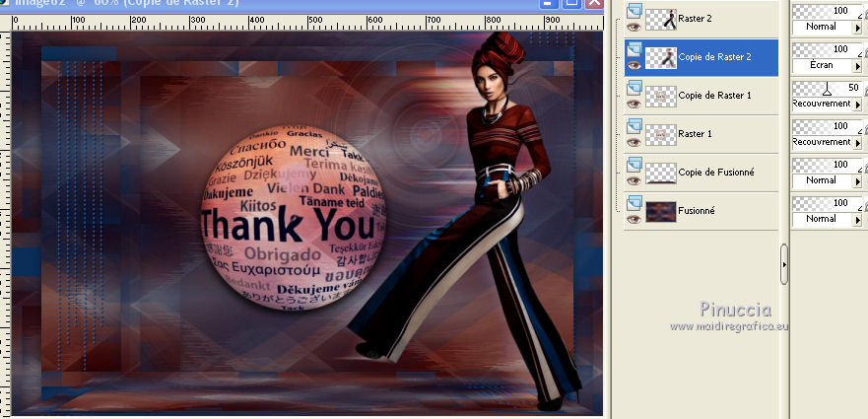Click the raster layer type icon of Raster 2
This screenshot has width=868, height=419.
[634, 10]
